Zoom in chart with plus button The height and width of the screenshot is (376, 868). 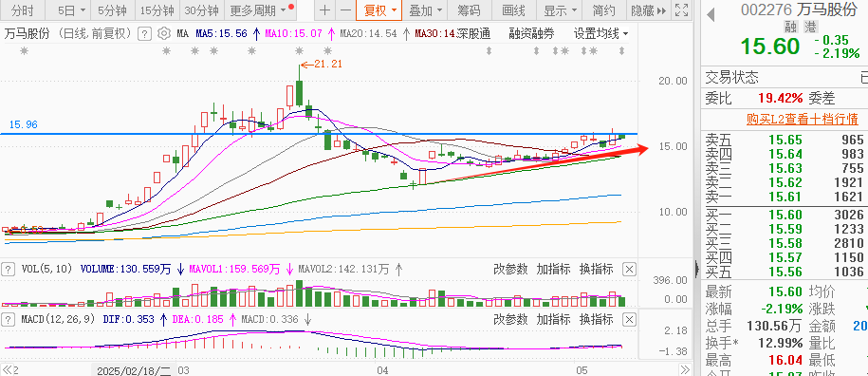coord(325,9)
